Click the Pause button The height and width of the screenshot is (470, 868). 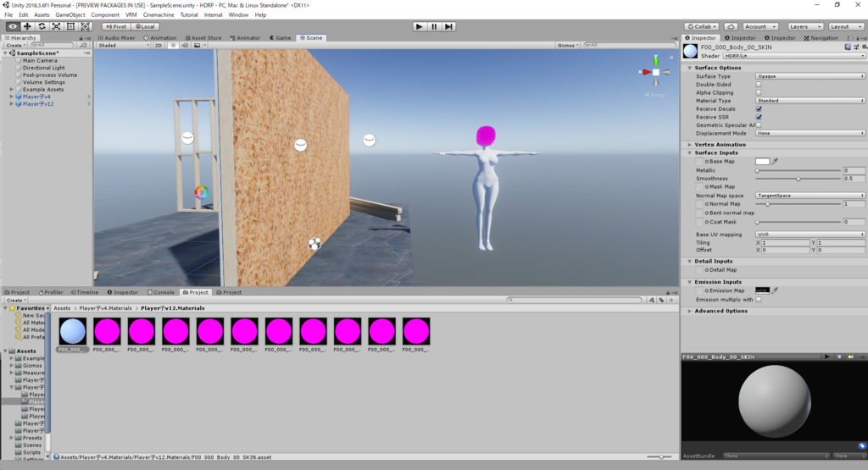(x=434, y=26)
